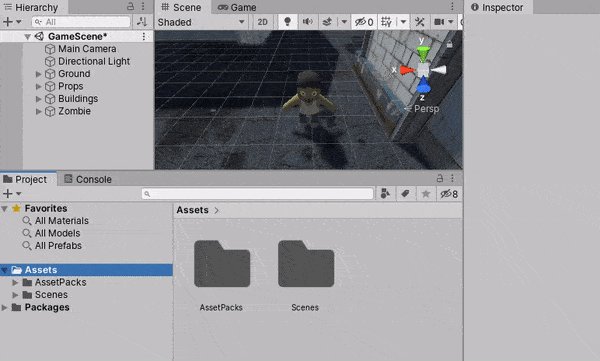Toggle scene effects icon
This screenshot has width=600, height=361.
[327, 22]
